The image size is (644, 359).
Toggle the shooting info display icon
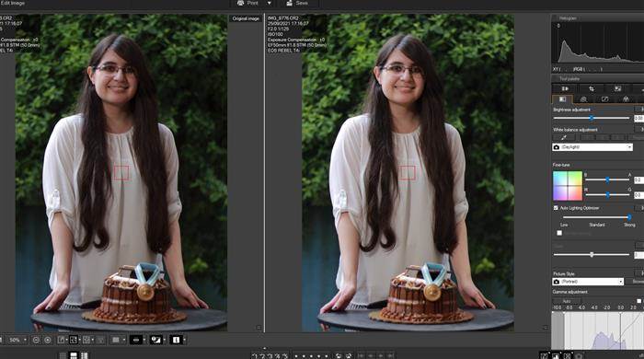click(177, 340)
